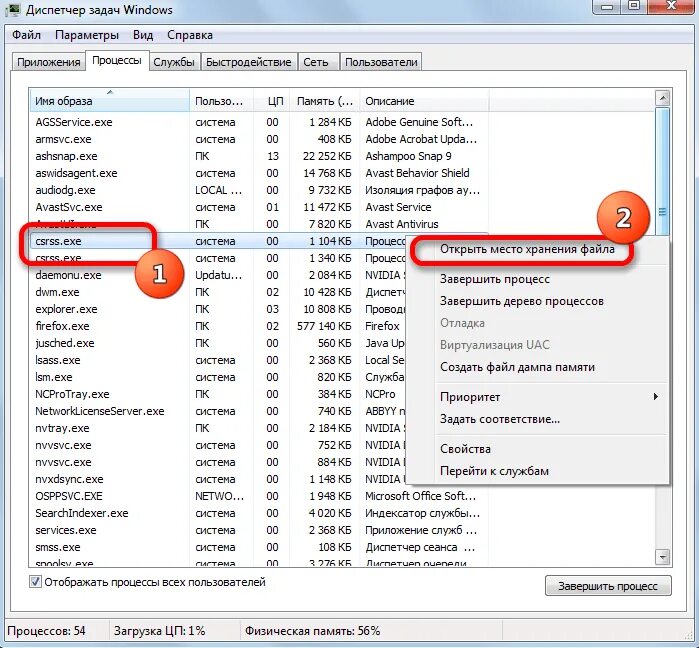Sort by Память column header

324,101
